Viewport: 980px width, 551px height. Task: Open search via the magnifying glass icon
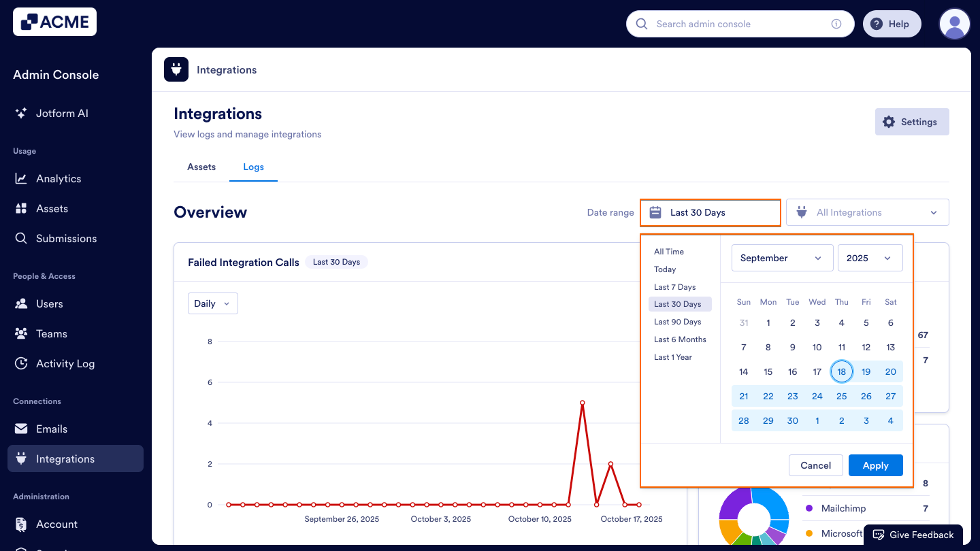641,24
